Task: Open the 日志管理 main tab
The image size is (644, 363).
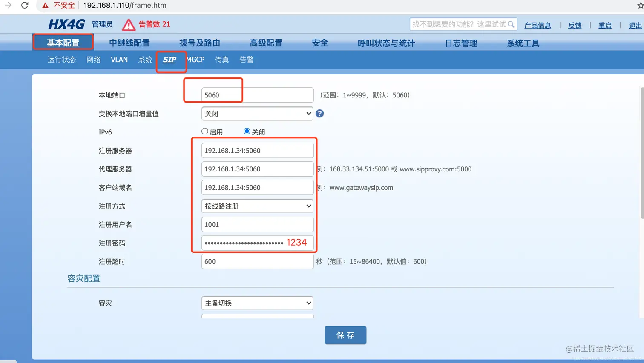Action: coord(461,43)
